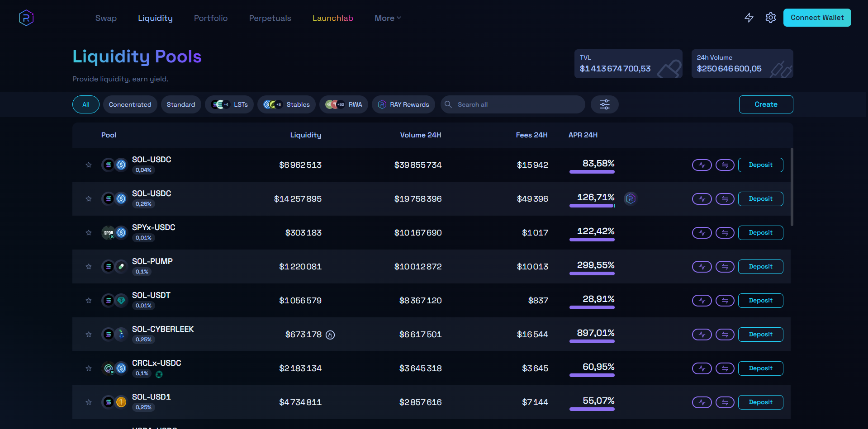The width and height of the screenshot is (868, 429).
Task: Deposit into SOL-CYBERLEEK pool
Action: tap(760, 335)
